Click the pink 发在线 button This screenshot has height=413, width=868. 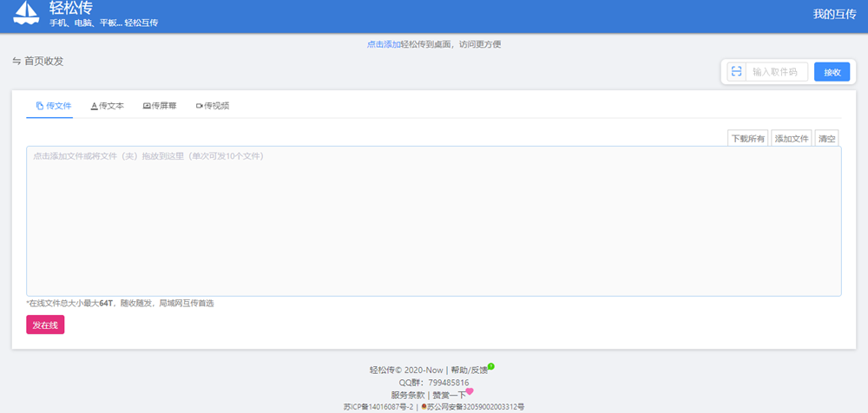point(45,324)
